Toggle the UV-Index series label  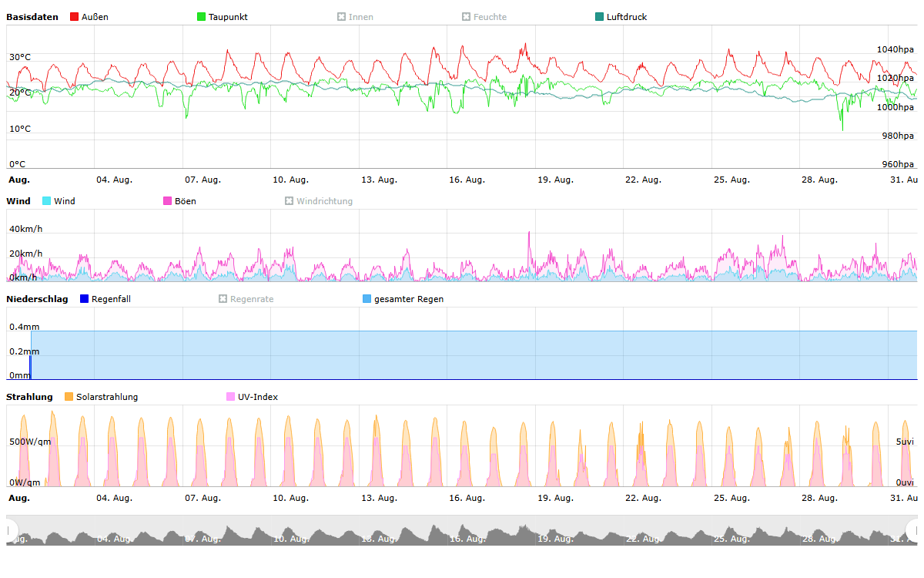point(257,397)
